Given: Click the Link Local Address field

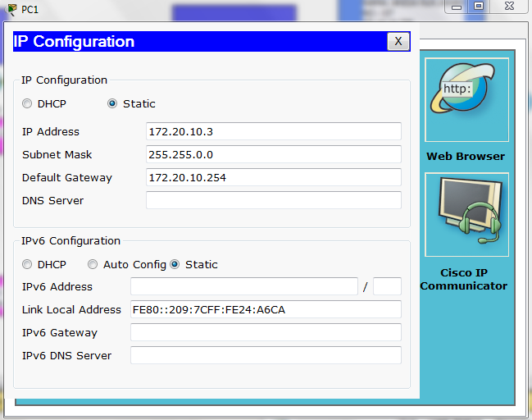Looking at the screenshot, I should tap(266, 309).
